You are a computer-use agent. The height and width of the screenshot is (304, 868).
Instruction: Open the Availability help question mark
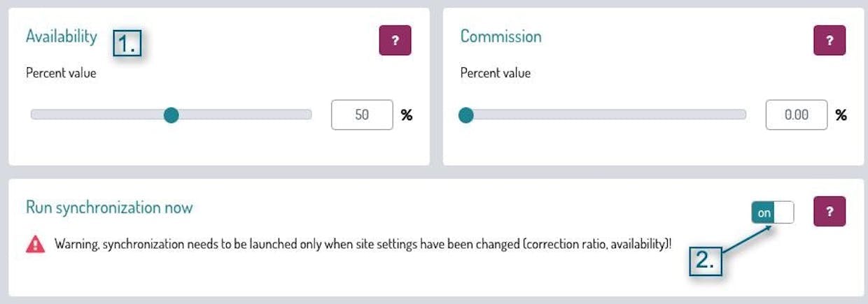tap(395, 41)
